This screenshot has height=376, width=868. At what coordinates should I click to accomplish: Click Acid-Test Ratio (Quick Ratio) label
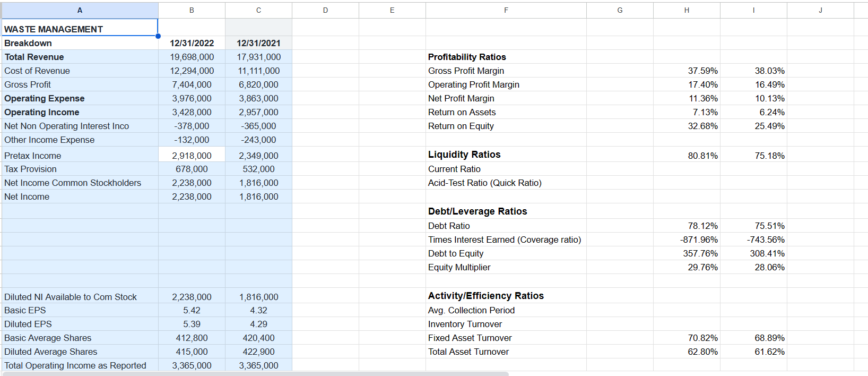[x=485, y=183]
